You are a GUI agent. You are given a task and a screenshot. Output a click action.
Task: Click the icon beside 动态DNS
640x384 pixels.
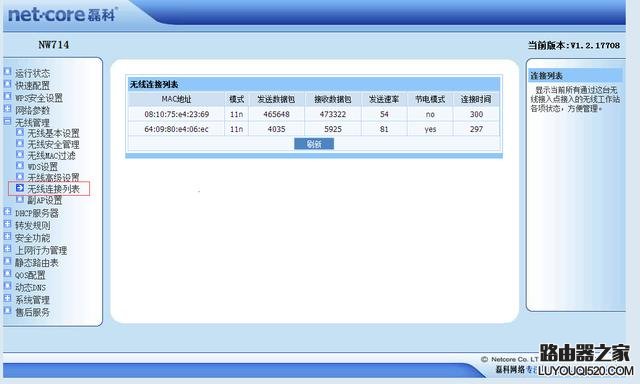coord(7,286)
